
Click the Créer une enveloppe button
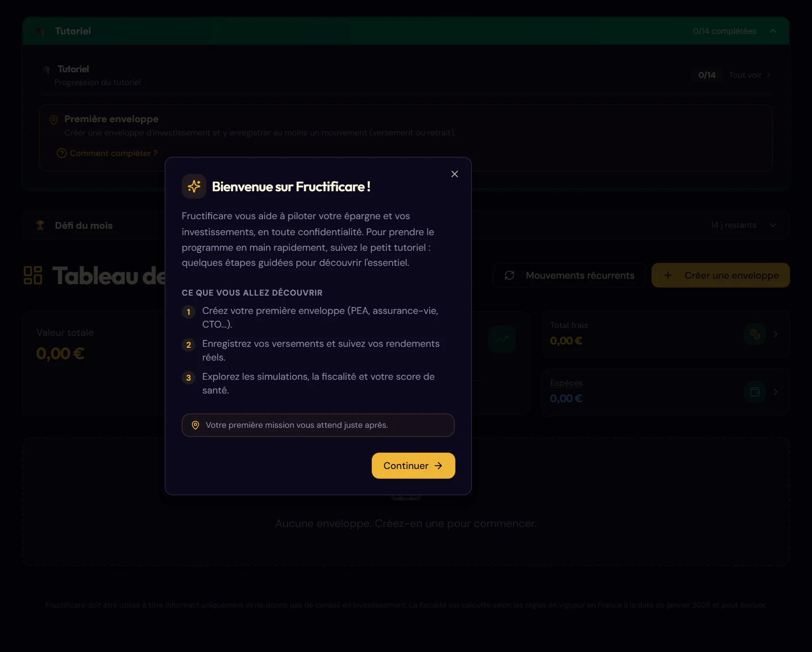tap(721, 275)
